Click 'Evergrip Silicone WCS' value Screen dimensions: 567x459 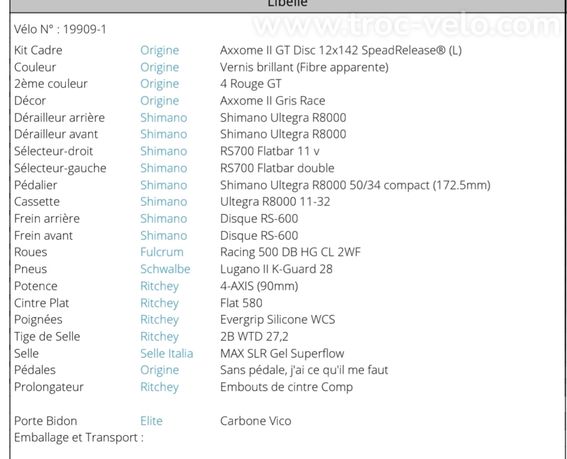pyautogui.click(x=277, y=320)
